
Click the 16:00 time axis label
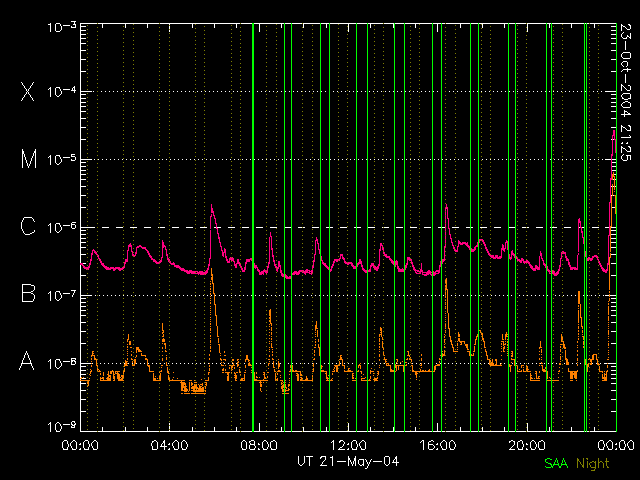(438, 445)
